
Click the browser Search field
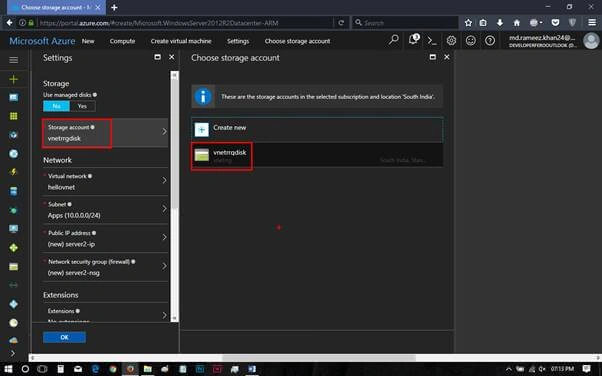pos(405,23)
